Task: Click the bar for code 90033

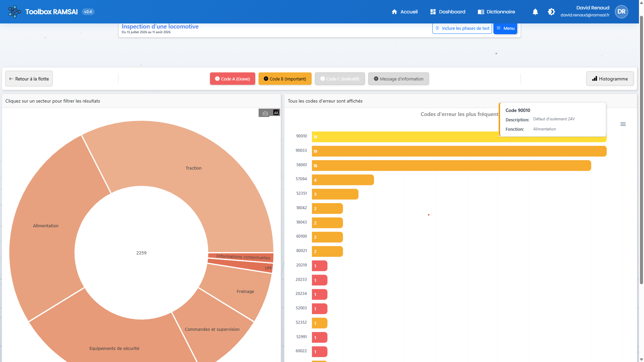Action: [x=459, y=151]
